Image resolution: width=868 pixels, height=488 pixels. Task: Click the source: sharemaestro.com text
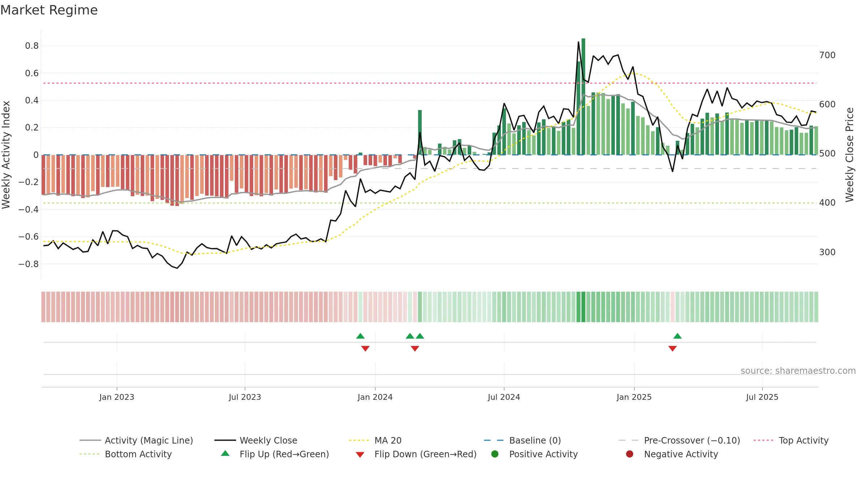798,371
